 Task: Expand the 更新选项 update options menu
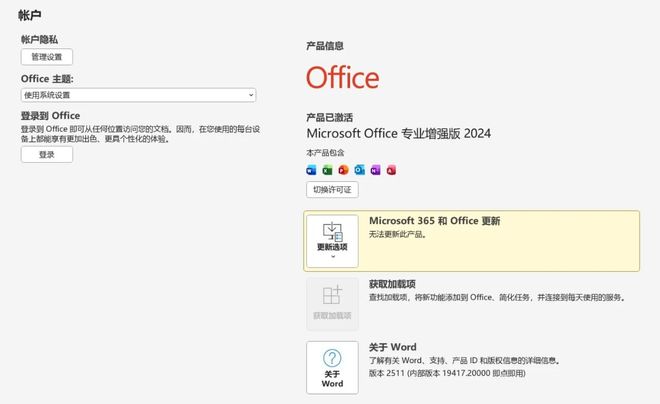click(332, 241)
